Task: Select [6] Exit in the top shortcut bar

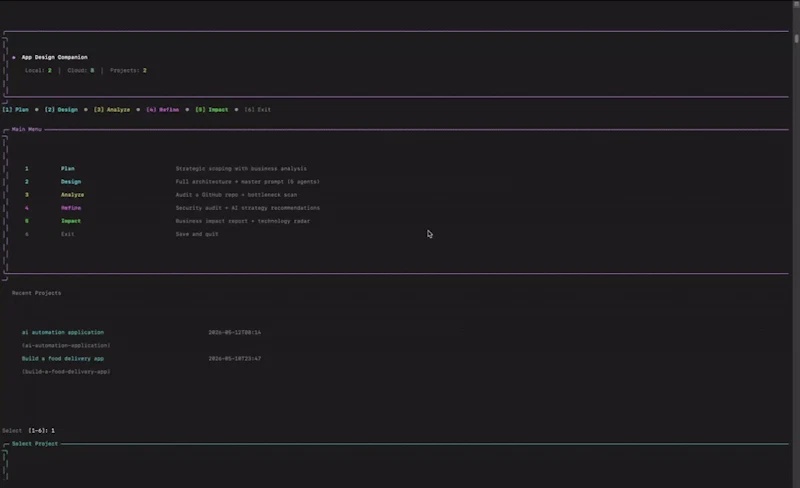Action: (258, 110)
